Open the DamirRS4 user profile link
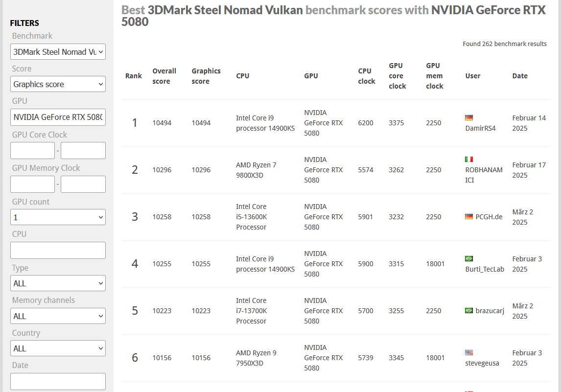This screenshot has width=561, height=392. [480, 128]
